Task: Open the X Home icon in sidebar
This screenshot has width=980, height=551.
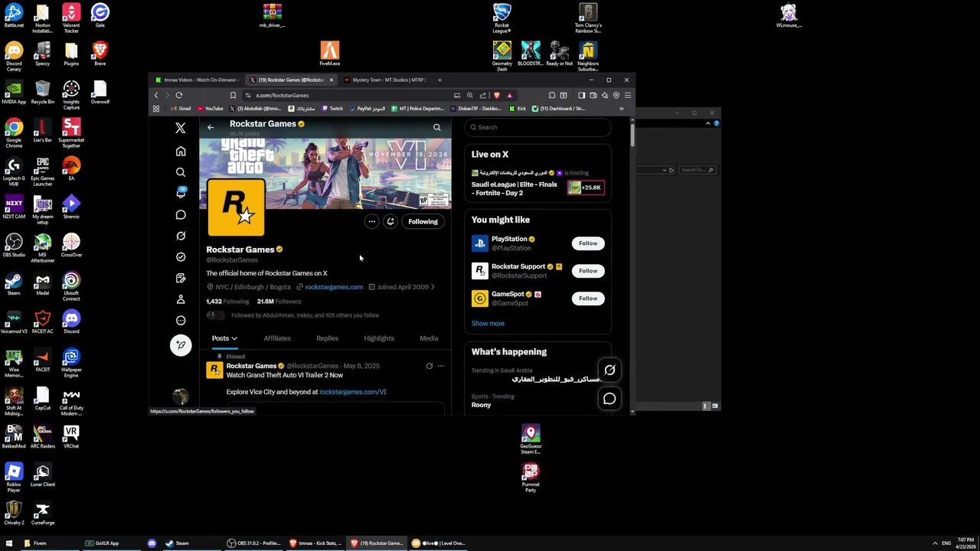Action: (x=181, y=152)
